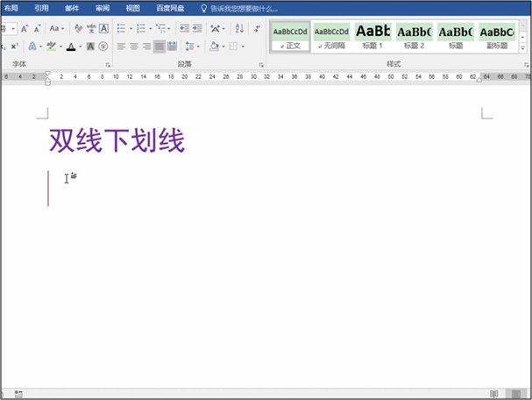Toggle character shading gray A
The image size is (532, 400).
(90, 46)
